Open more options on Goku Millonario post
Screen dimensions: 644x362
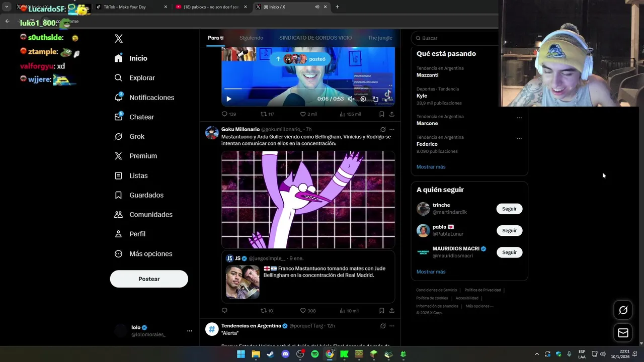tap(392, 129)
